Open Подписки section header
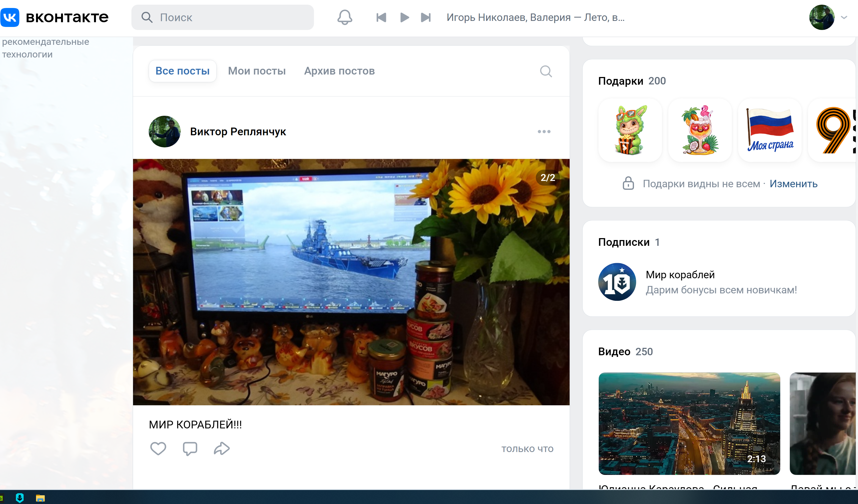The width and height of the screenshot is (858, 504). tap(629, 242)
